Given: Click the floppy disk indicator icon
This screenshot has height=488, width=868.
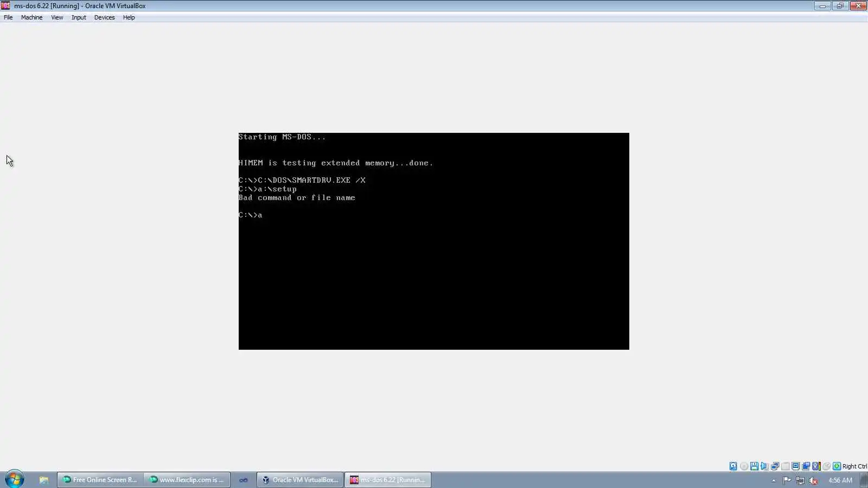Looking at the screenshot, I should coord(754,466).
